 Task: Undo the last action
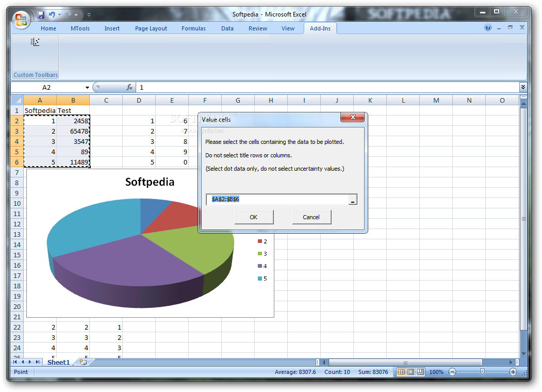(52, 14)
